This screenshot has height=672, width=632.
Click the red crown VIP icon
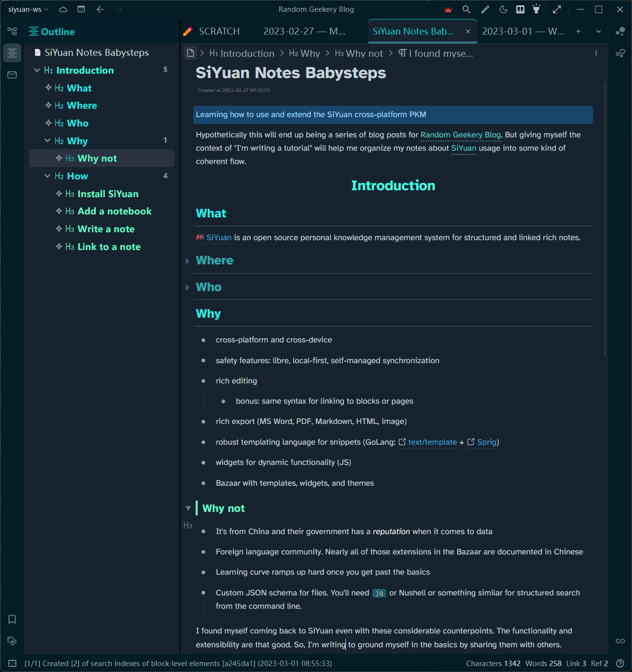click(x=448, y=9)
